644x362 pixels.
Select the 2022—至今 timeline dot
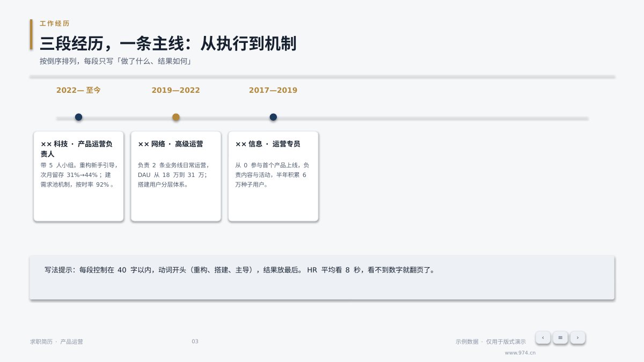click(78, 117)
